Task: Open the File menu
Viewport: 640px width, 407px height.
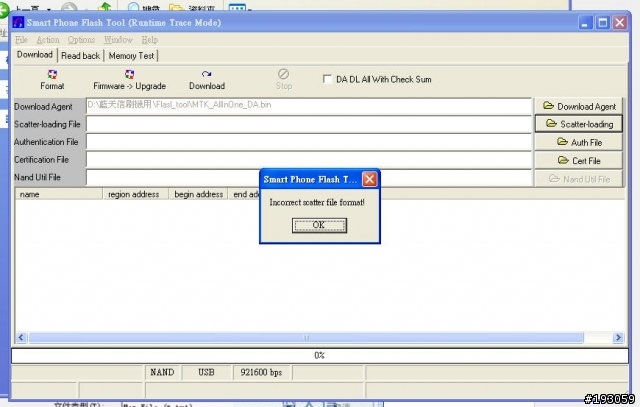Action: (21, 40)
